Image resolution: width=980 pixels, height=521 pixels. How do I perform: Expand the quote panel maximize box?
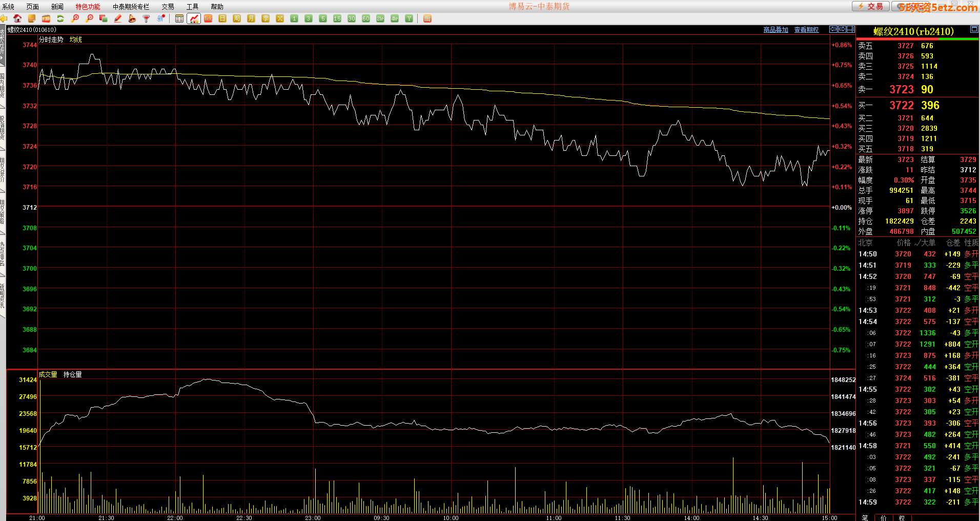tap(974, 30)
